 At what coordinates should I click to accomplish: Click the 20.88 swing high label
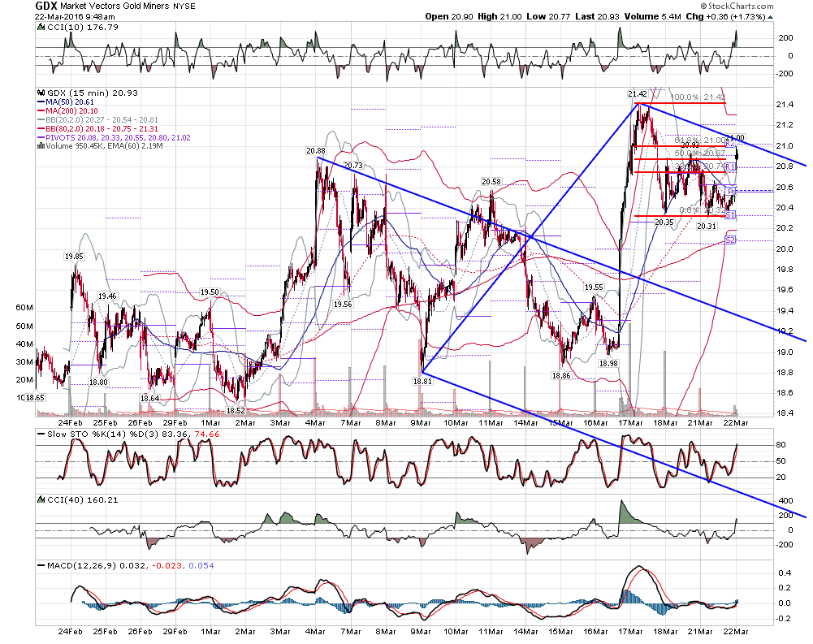[316, 151]
